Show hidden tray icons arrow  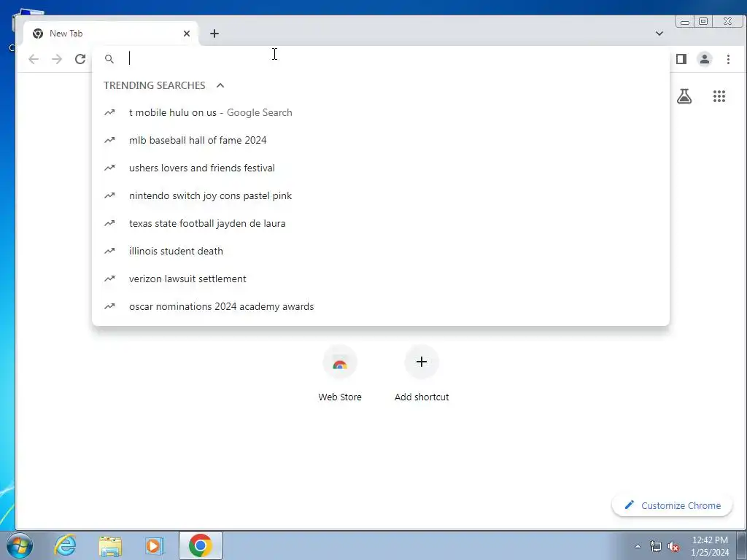click(x=638, y=546)
